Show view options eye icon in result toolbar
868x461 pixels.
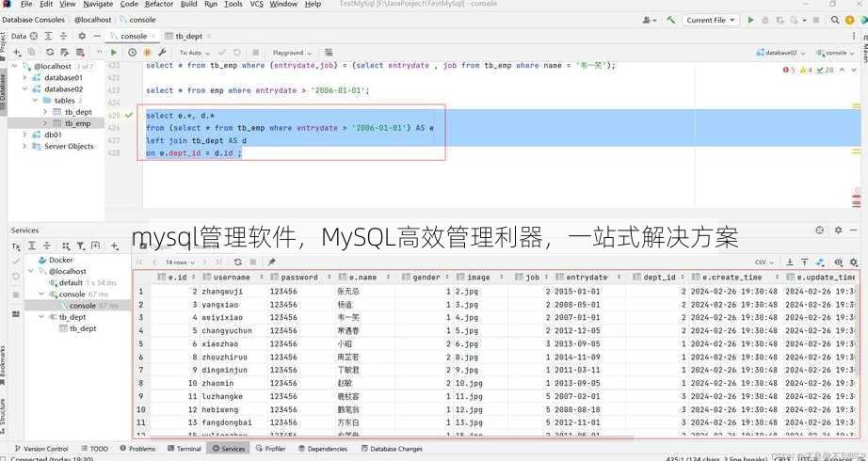click(x=838, y=262)
